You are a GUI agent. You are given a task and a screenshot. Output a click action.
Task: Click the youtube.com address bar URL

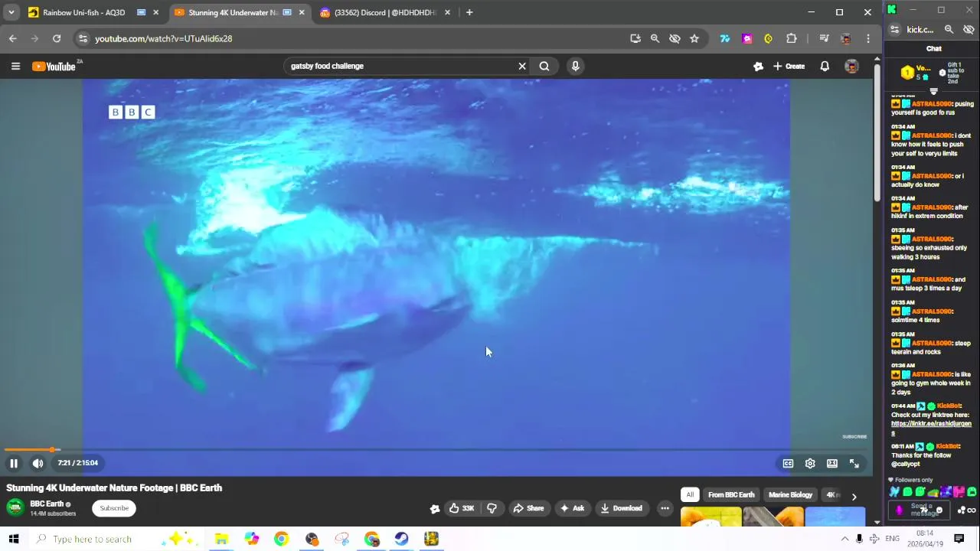(163, 38)
